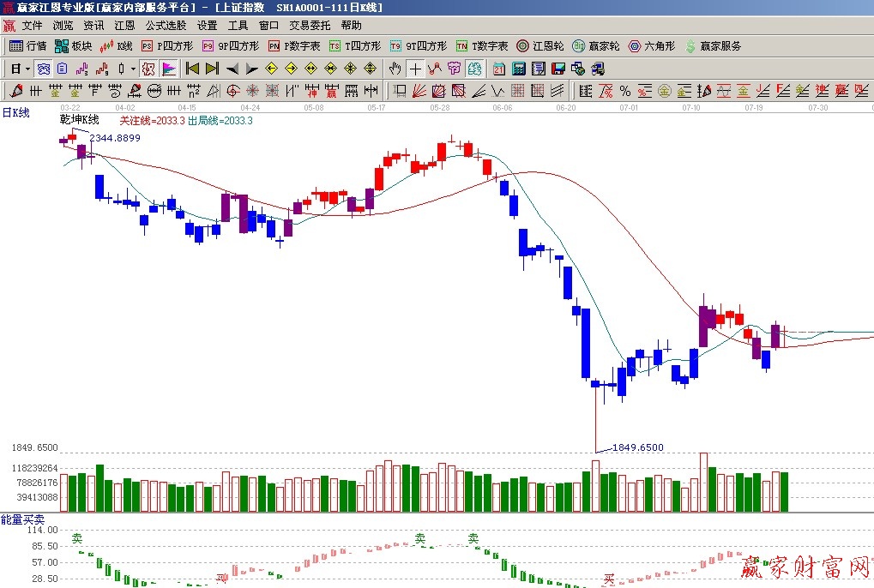
Task: Expand the candlestick style dropdown arrow
Action: [132, 69]
